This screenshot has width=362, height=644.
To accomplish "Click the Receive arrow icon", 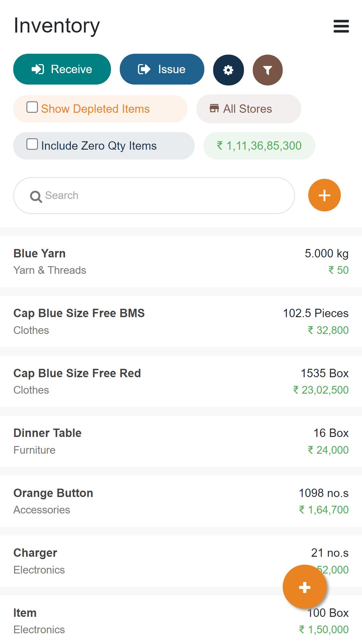I will tap(38, 69).
